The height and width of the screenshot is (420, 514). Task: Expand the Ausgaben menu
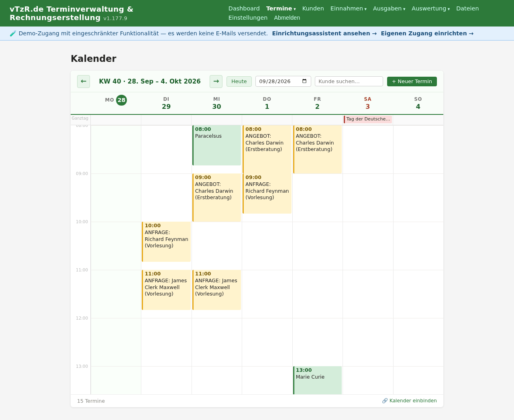pyautogui.click(x=389, y=8)
